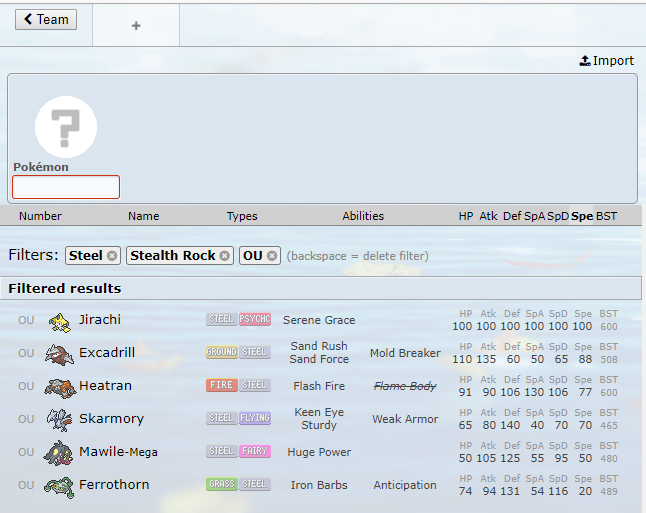Sort by BST column header
This screenshot has width=646, height=513.
[x=606, y=216]
